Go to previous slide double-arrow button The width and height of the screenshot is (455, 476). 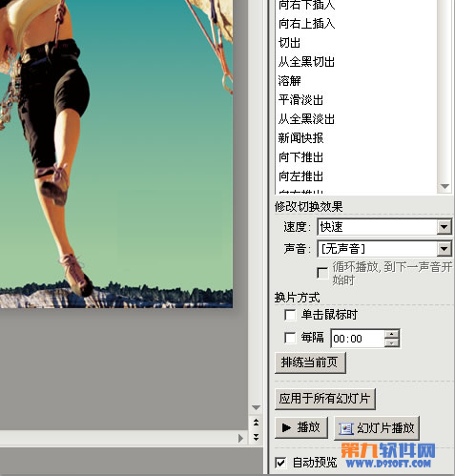click(256, 423)
